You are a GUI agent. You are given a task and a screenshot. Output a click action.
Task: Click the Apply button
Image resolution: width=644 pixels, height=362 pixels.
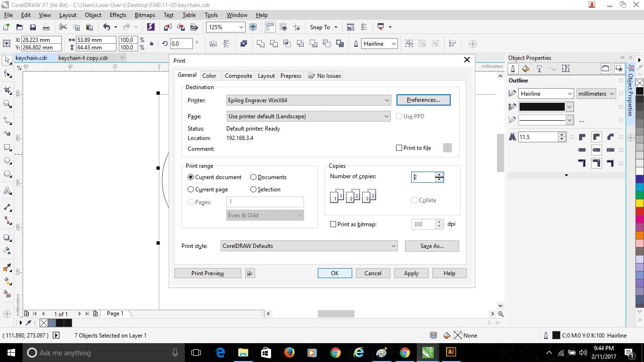[x=411, y=273]
